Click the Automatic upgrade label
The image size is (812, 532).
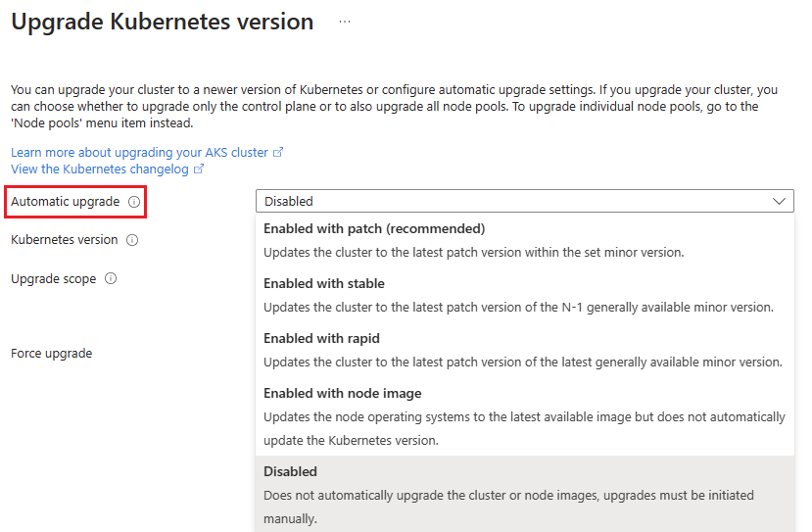tap(65, 202)
